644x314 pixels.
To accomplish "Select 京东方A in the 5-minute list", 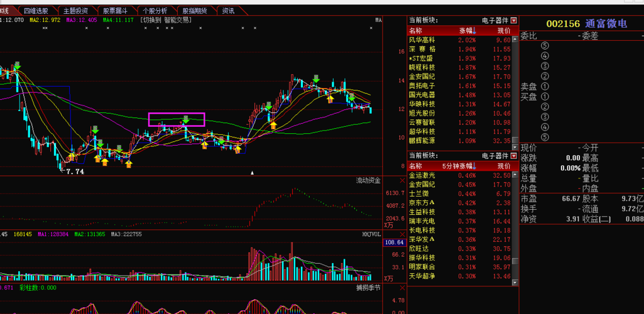I will [x=422, y=203].
